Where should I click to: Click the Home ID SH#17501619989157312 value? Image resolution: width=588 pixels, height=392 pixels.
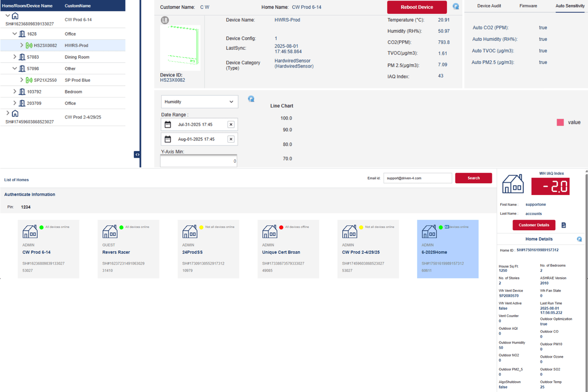click(x=538, y=250)
